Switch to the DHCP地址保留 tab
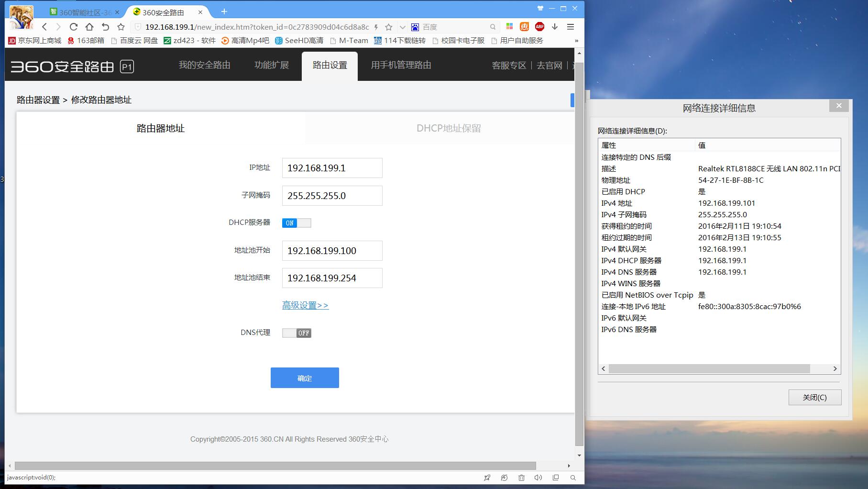 coord(448,128)
